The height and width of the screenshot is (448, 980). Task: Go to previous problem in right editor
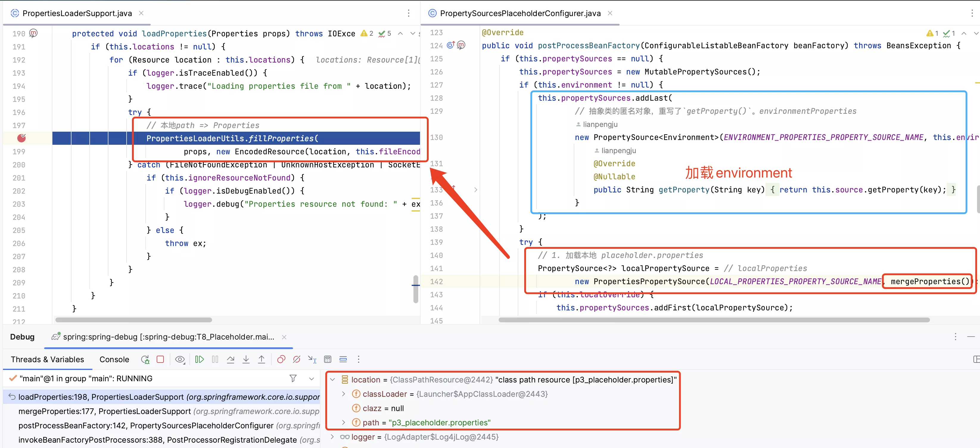[x=964, y=33]
